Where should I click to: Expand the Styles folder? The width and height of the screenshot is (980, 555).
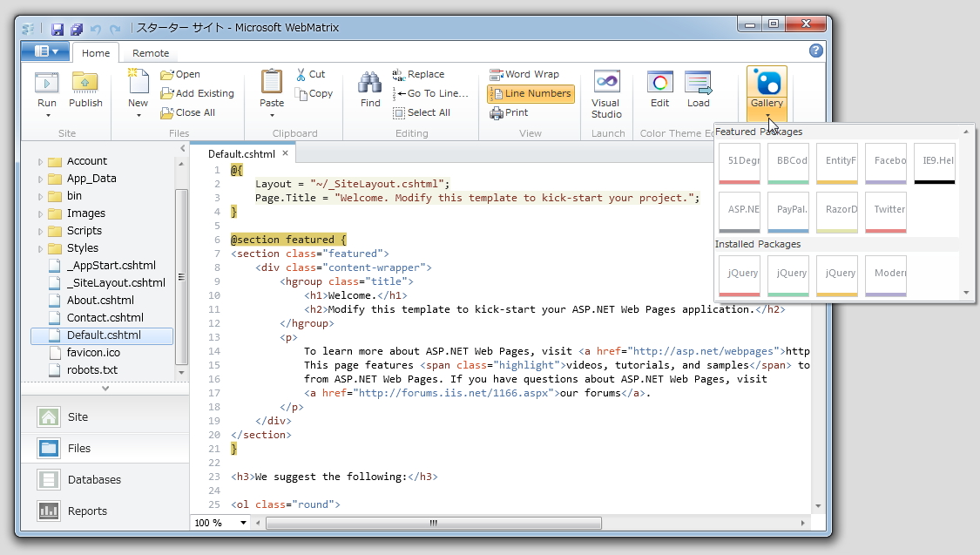tap(40, 249)
